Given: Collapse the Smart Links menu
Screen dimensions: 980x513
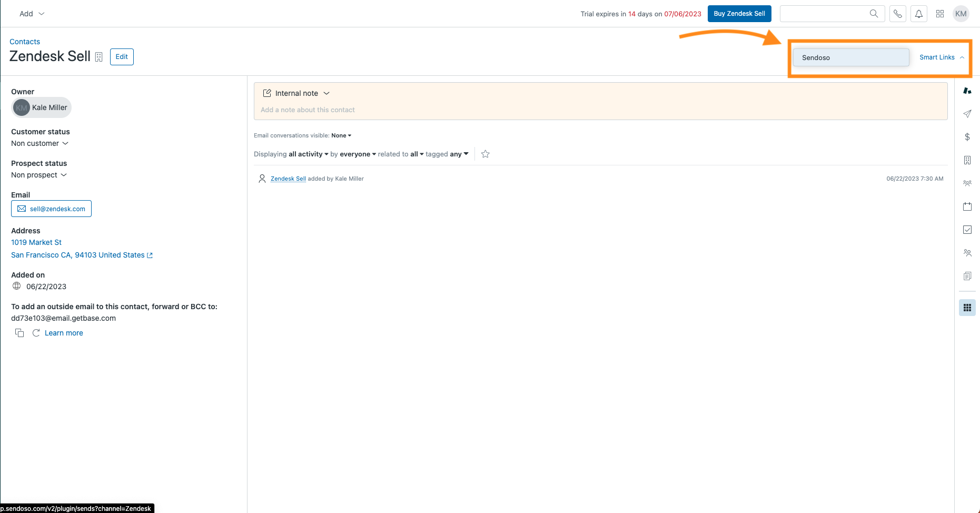Looking at the screenshot, I should pos(942,57).
